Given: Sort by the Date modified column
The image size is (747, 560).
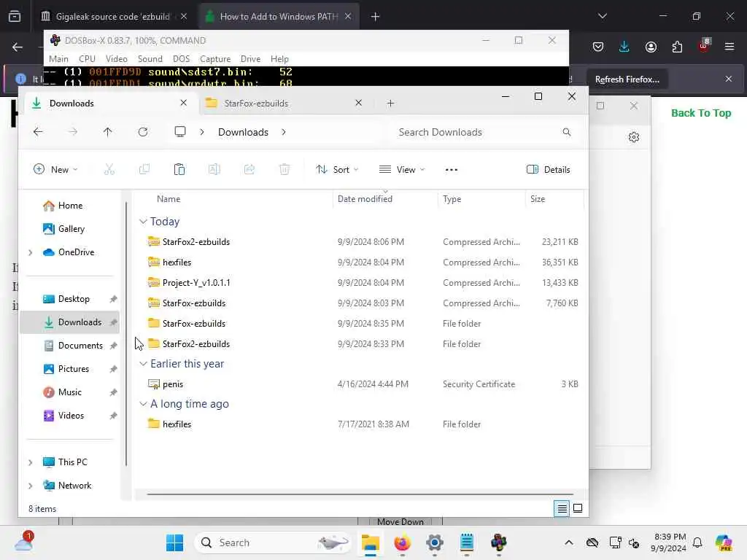Looking at the screenshot, I should point(365,199).
